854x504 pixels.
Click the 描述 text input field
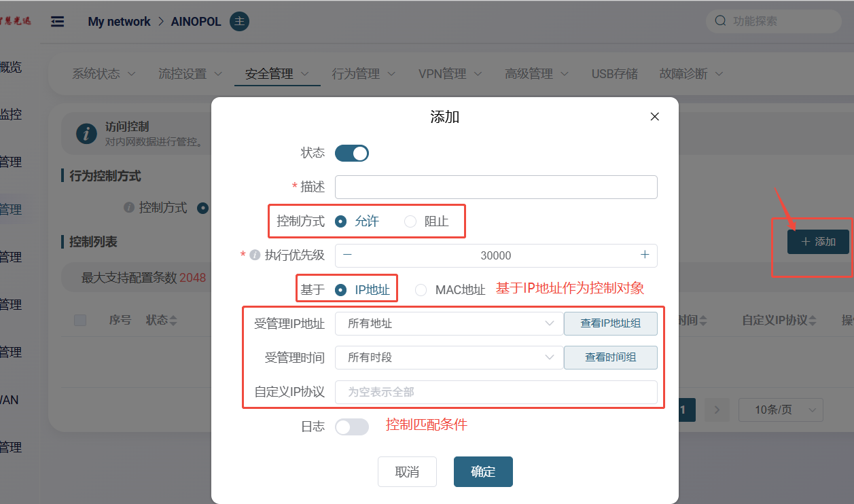[496, 187]
